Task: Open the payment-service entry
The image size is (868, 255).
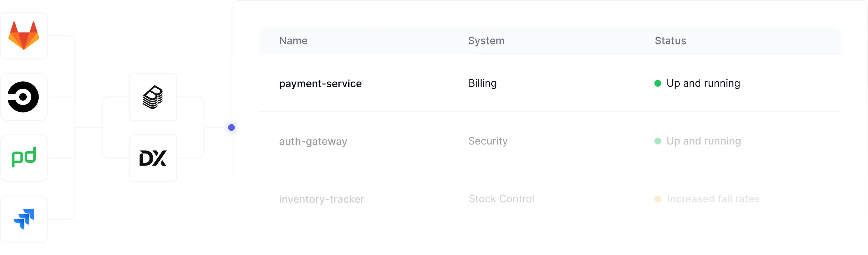Action: click(x=320, y=83)
